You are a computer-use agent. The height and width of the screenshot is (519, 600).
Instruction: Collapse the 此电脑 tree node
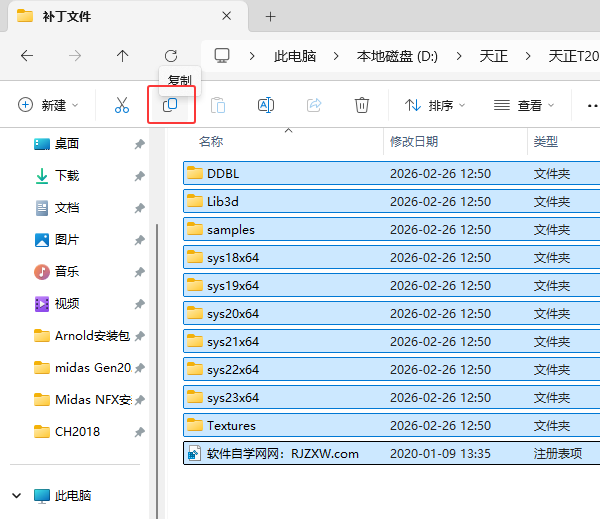pyautogui.click(x=16, y=496)
